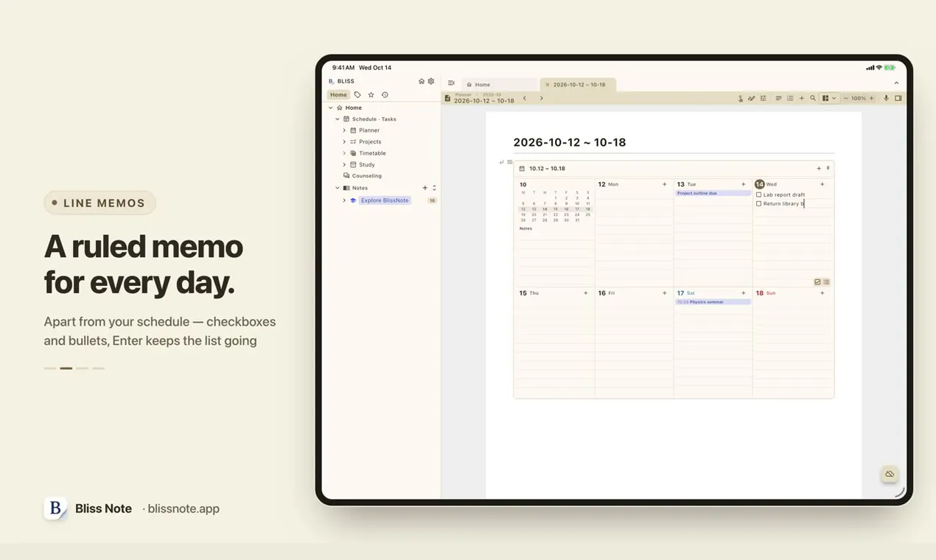Select the handwriting pen tool
Viewport: 936px width, 560px height.
click(x=751, y=98)
